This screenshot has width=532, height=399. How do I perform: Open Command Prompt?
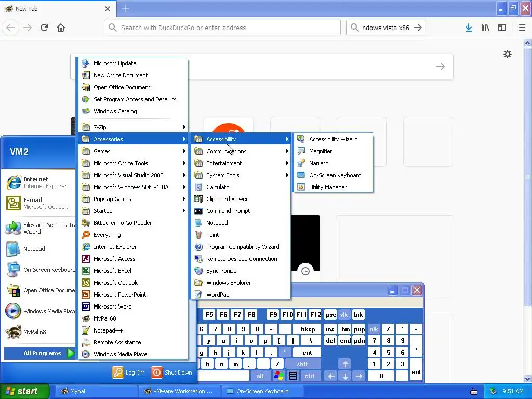pos(241,211)
